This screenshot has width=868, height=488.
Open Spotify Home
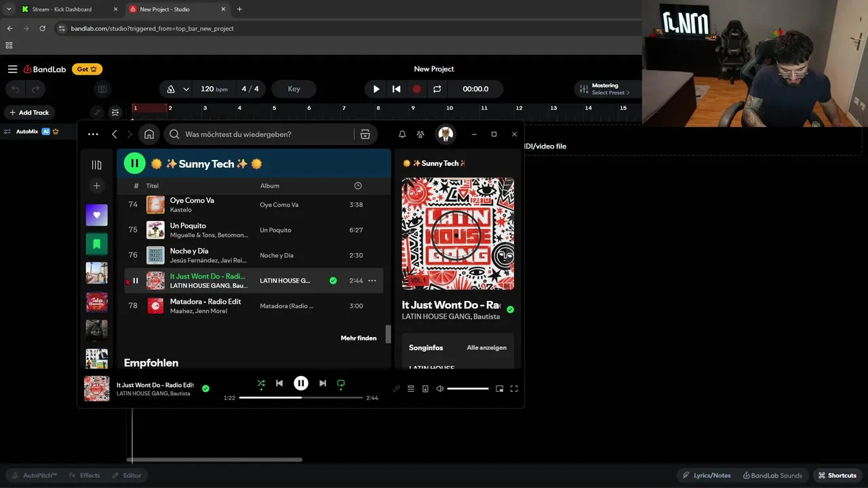pos(149,134)
